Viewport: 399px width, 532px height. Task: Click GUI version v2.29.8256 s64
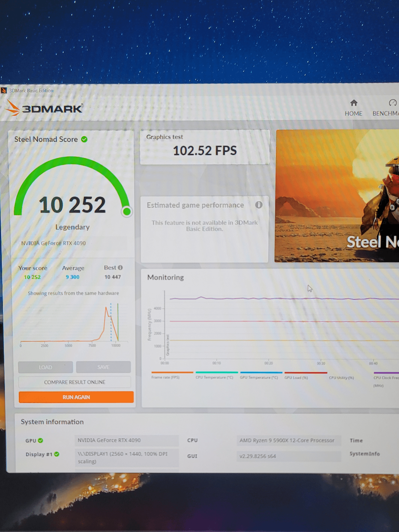[x=289, y=456]
